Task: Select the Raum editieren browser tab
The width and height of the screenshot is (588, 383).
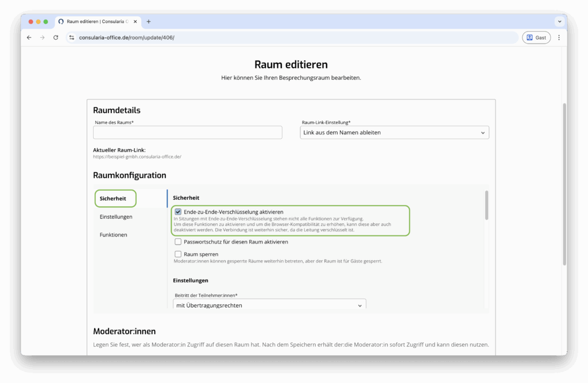Action: pyautogui.click(x=98, y=21)
